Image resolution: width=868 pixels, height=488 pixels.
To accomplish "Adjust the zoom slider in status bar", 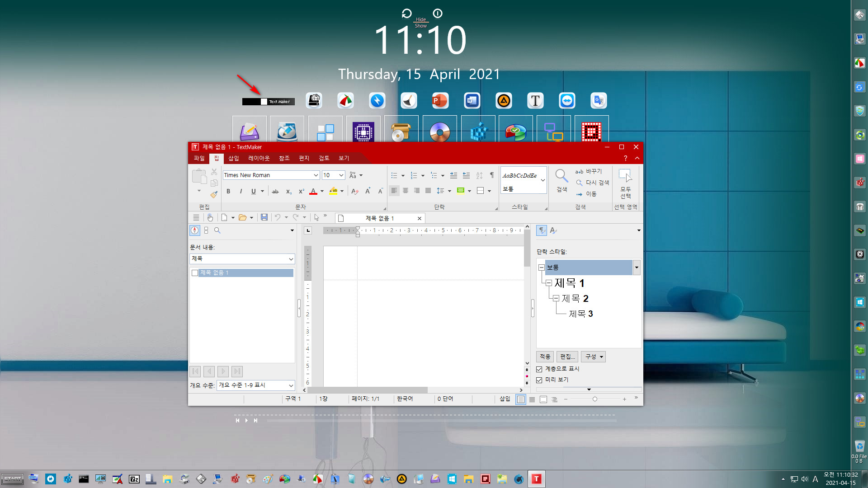I will [595, 399].
